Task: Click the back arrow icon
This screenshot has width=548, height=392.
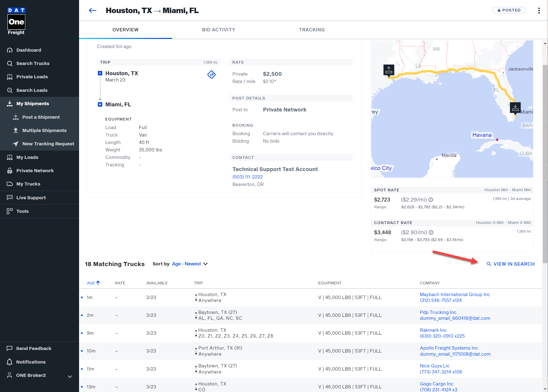Action: click(x=92, y=10)
